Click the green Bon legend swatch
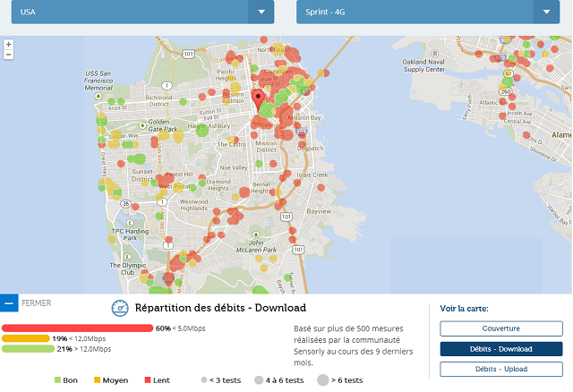This screenshot has width=573, height=392. click(57, 380)
